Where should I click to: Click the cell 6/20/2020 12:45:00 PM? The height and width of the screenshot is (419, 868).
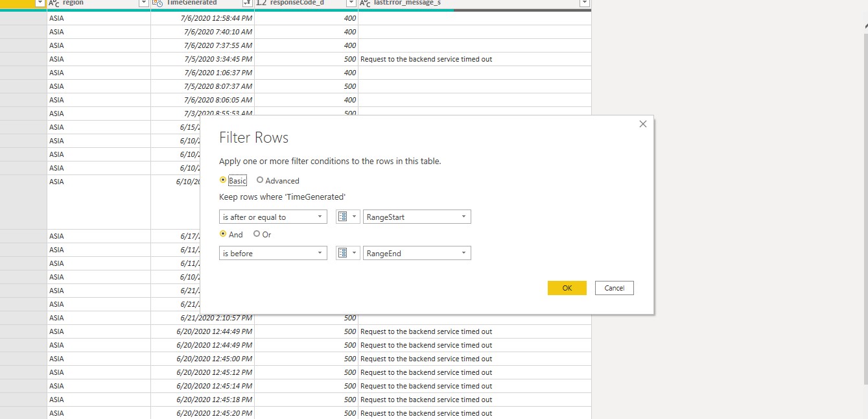point(202,359)
